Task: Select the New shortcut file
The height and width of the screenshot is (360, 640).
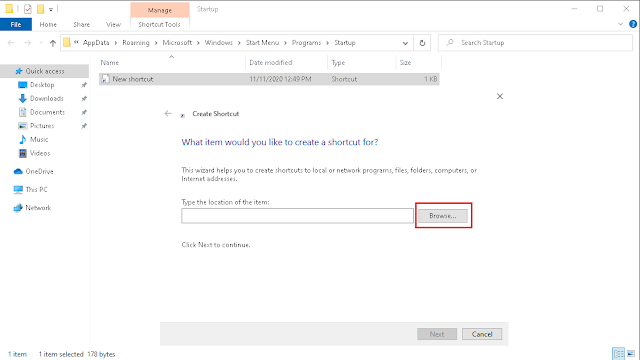Action: click(269, 79)
